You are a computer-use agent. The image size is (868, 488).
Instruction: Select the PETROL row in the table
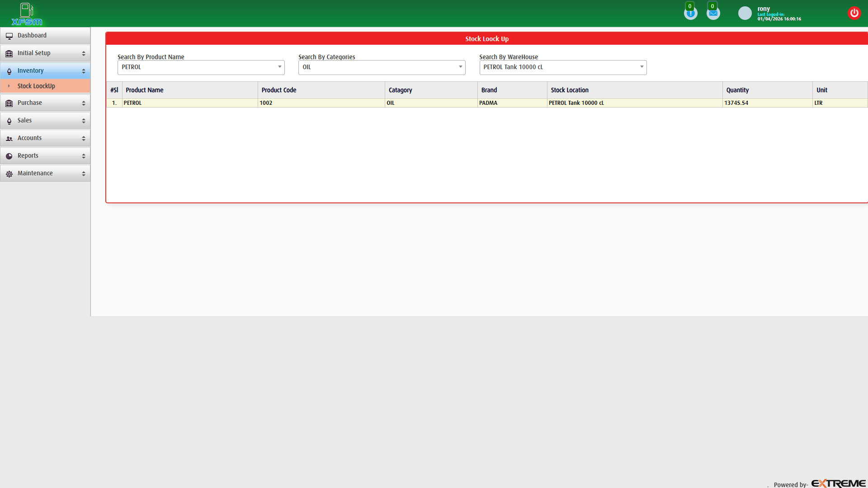click(x=316, y=103)
